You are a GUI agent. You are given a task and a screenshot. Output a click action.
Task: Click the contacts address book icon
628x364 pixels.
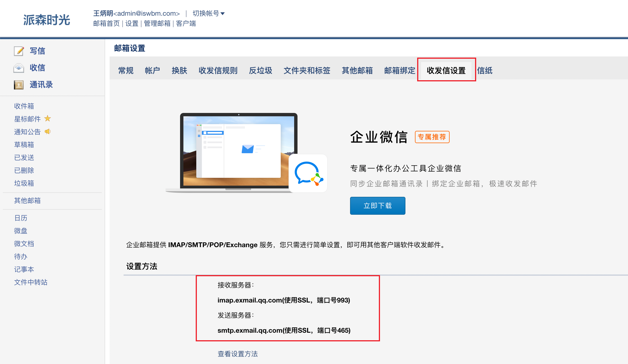click(x=19, y=85)
